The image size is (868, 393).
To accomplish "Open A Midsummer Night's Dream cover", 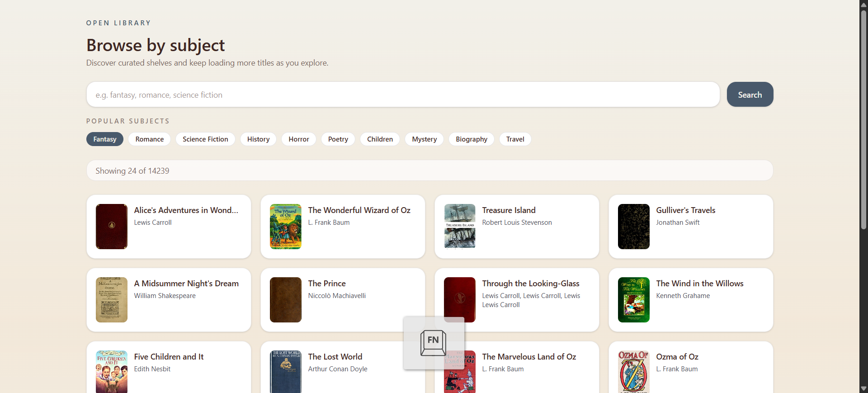I will coord(112,300).
